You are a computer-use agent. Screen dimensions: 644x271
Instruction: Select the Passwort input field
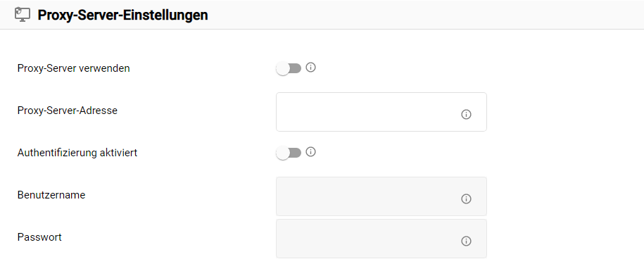click(381, 239)
